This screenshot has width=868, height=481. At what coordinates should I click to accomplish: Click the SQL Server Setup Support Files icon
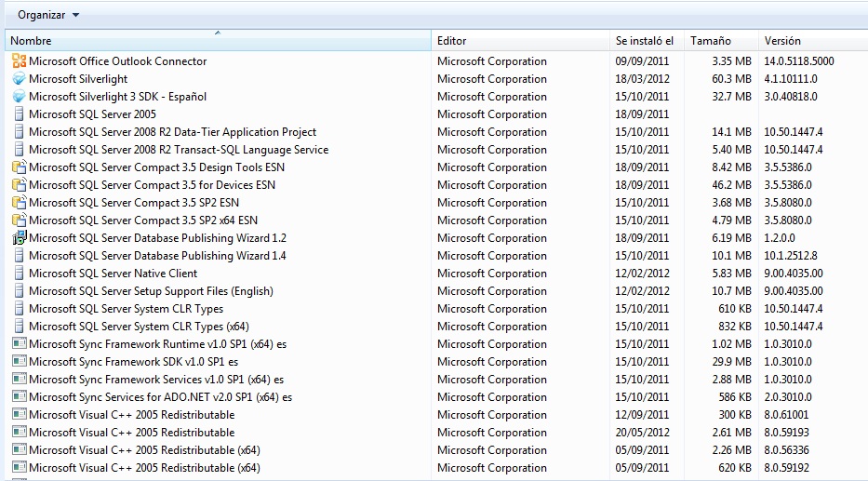(x=20, y=291)
